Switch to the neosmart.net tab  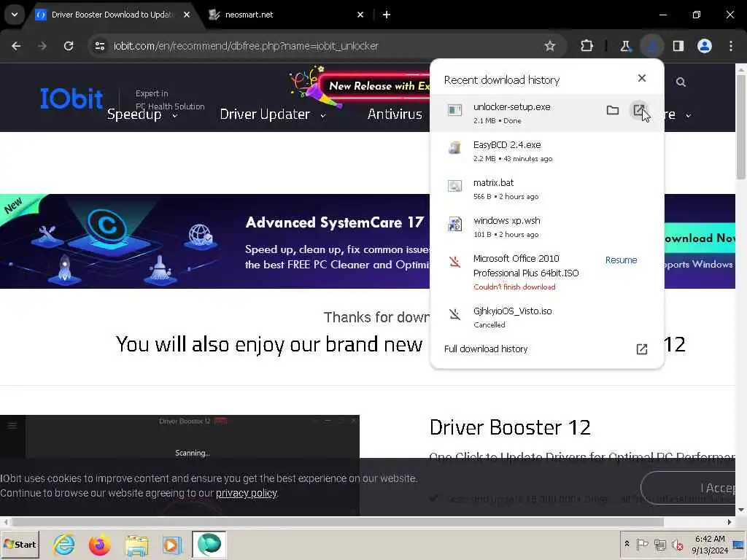(x=286, y=15)
